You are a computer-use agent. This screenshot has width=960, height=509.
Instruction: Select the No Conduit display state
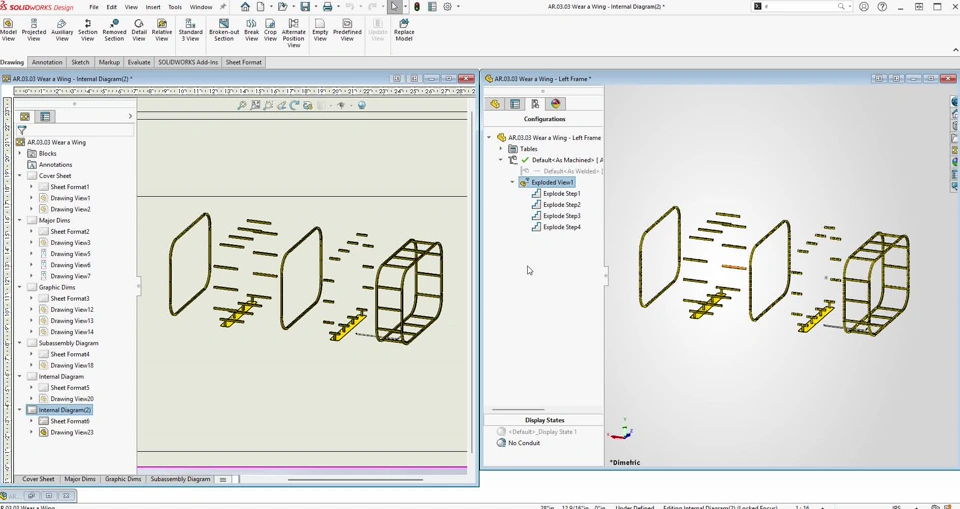coord(524,443)
